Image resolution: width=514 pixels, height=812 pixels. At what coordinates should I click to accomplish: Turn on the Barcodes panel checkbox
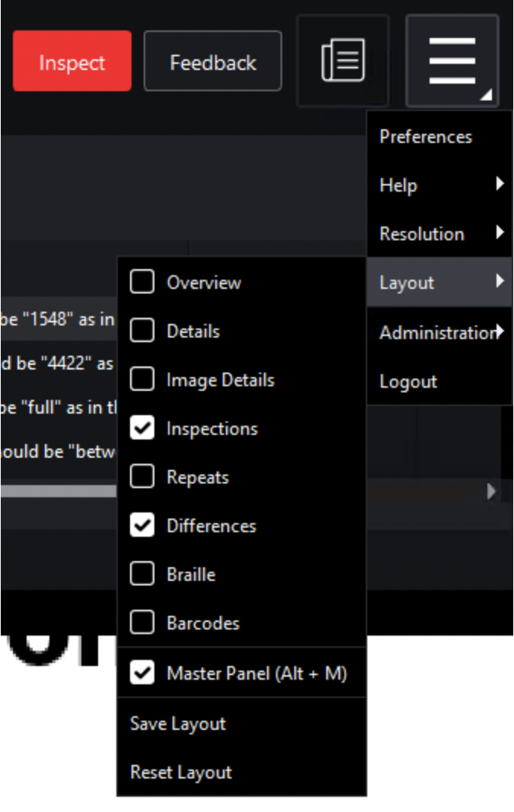(x=142, y=623)
